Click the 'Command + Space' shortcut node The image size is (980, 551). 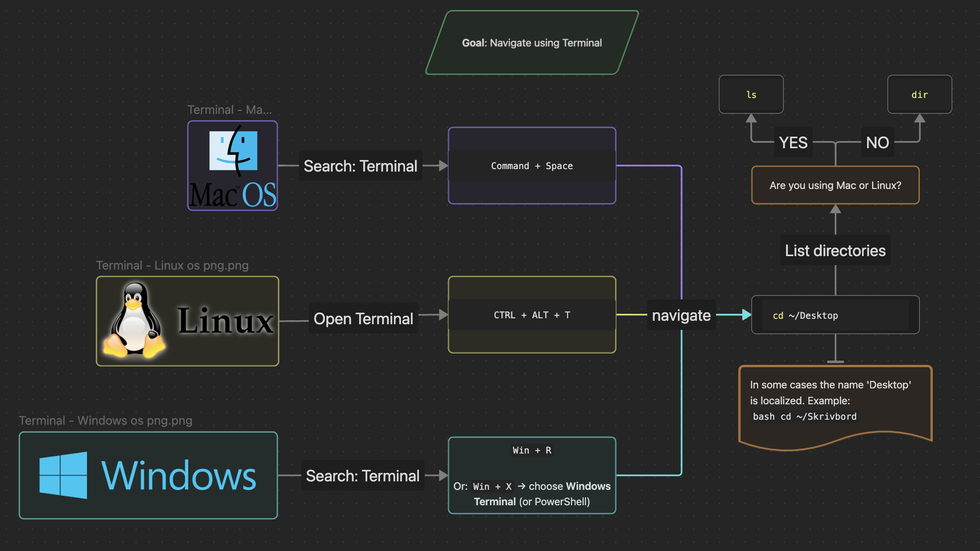pos(531,166)
